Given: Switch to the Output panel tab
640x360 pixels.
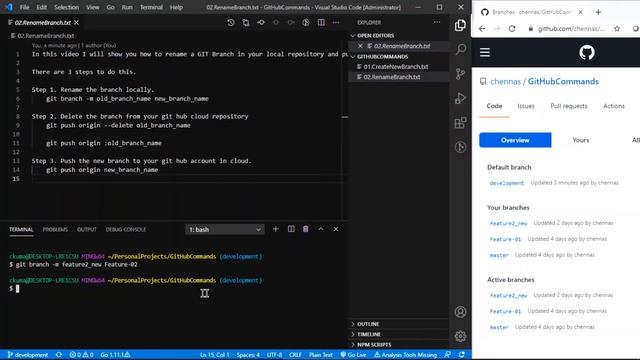Looking at the screenshot, I should [x=87, y=229].
